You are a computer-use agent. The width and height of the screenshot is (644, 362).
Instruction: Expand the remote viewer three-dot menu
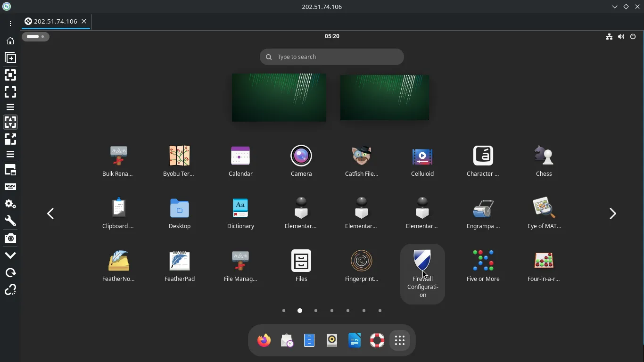click(10, 24)
